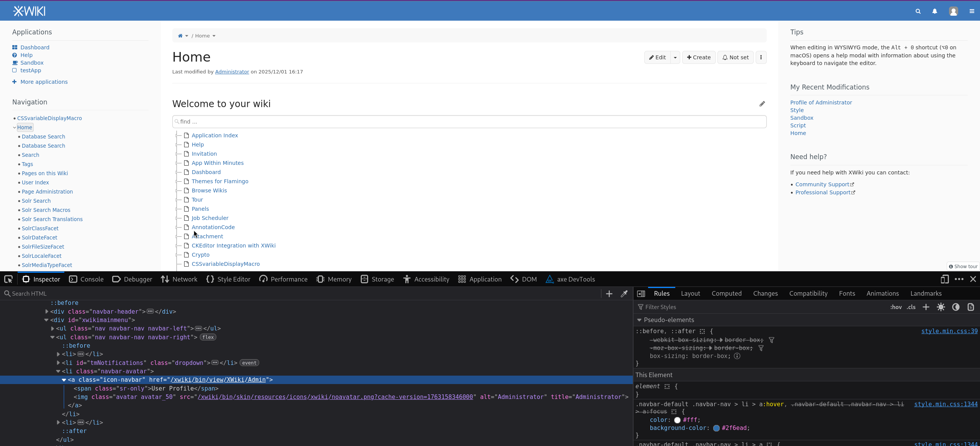Image resolution: width=980 pixels, height=446 pixels.
Task: Activate the element picker tool in devtools
Action: pos(8,279)
